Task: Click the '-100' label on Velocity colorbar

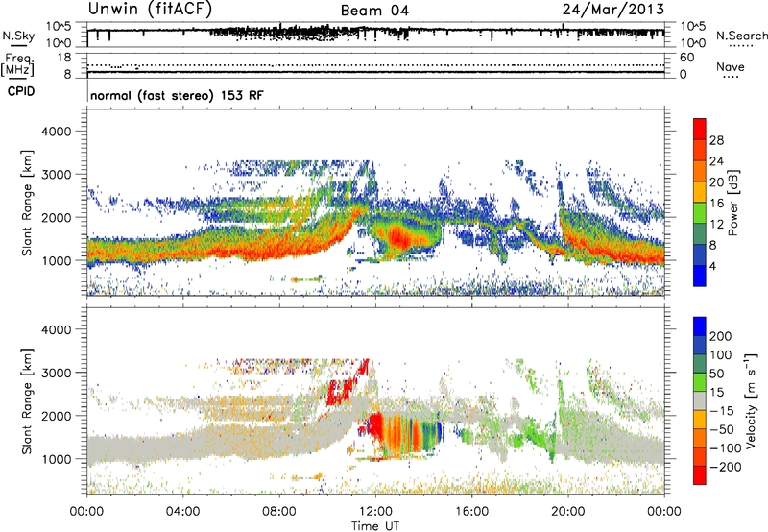Action: (x=726, y=448)
